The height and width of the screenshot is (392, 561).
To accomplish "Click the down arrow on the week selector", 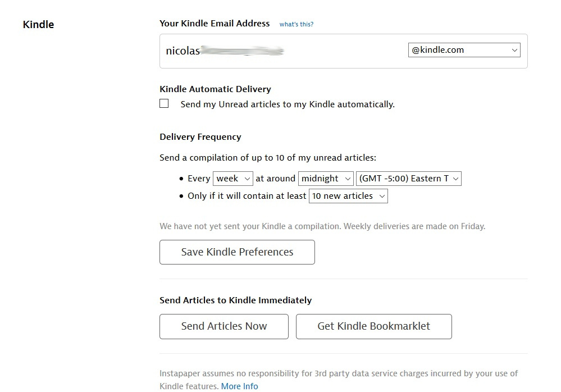I will (x=247, y=179).
